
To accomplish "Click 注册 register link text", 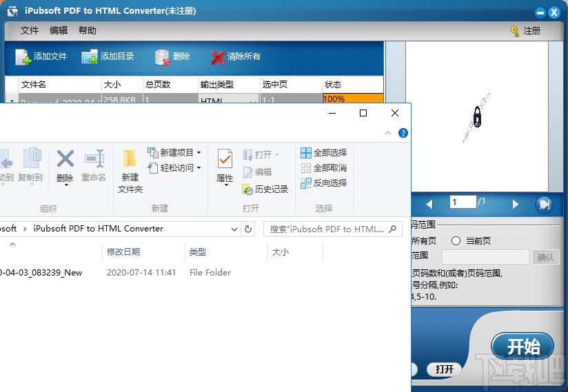I will 531,31.
